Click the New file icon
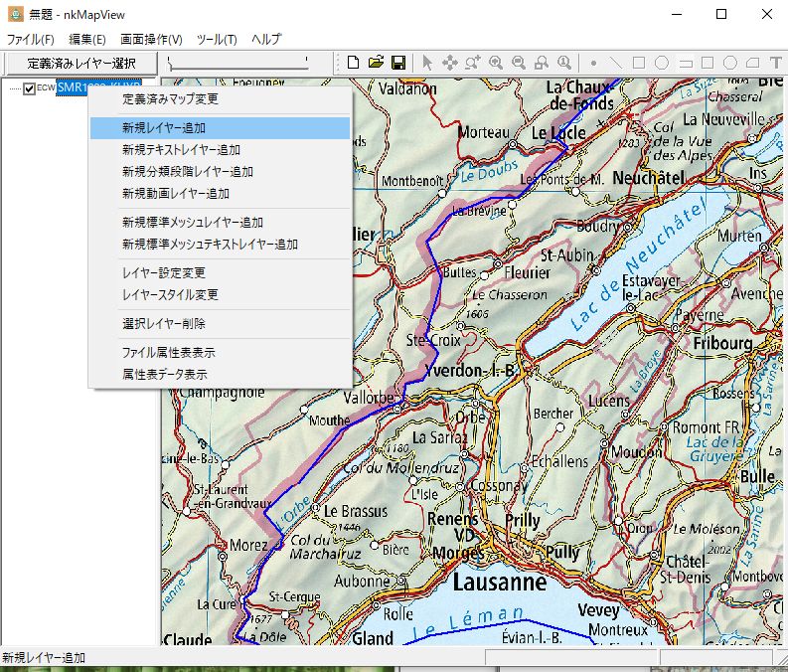This screenshot has width=788, height=672. click(353, 63)
